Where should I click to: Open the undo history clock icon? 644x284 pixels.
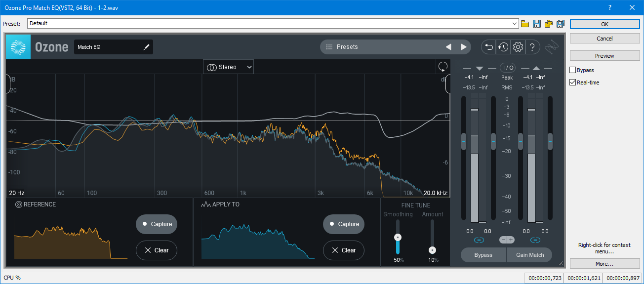click(x=503, y=47)
